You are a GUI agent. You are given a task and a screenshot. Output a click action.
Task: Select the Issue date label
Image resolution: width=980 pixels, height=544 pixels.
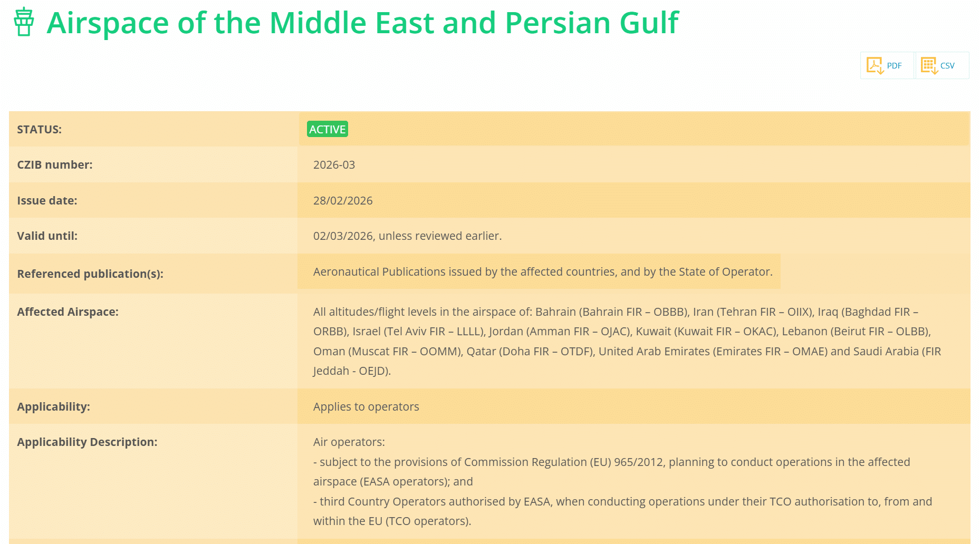pos(47,201)
